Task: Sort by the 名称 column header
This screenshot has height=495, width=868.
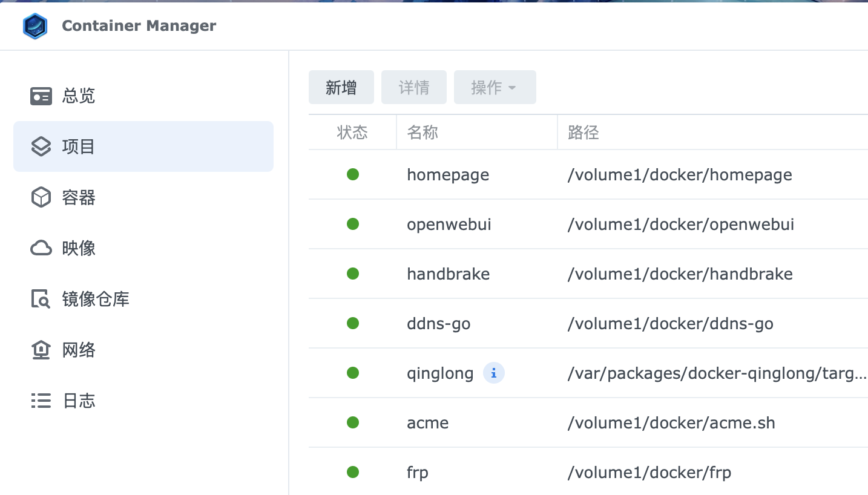Action: [x=422, y=132]
